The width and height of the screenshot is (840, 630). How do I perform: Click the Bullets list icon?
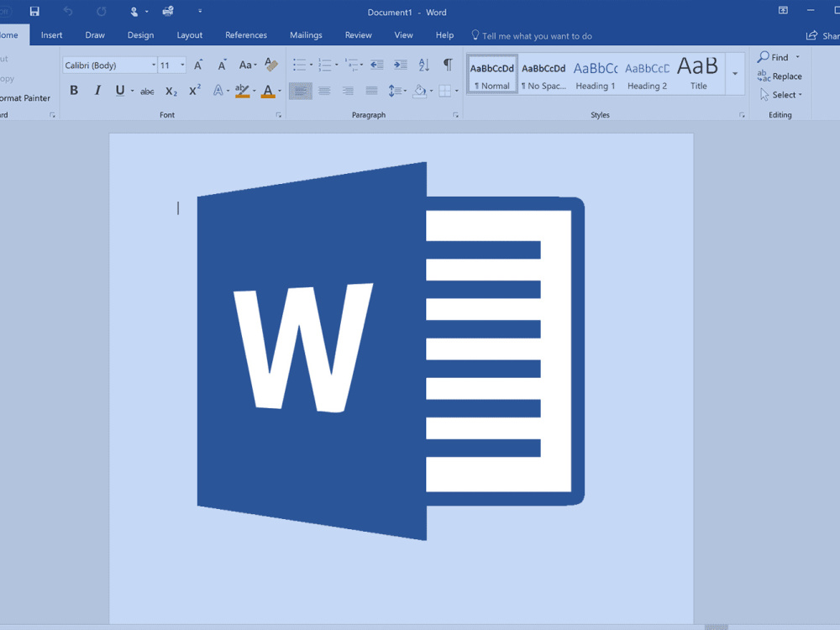(300, 65)
